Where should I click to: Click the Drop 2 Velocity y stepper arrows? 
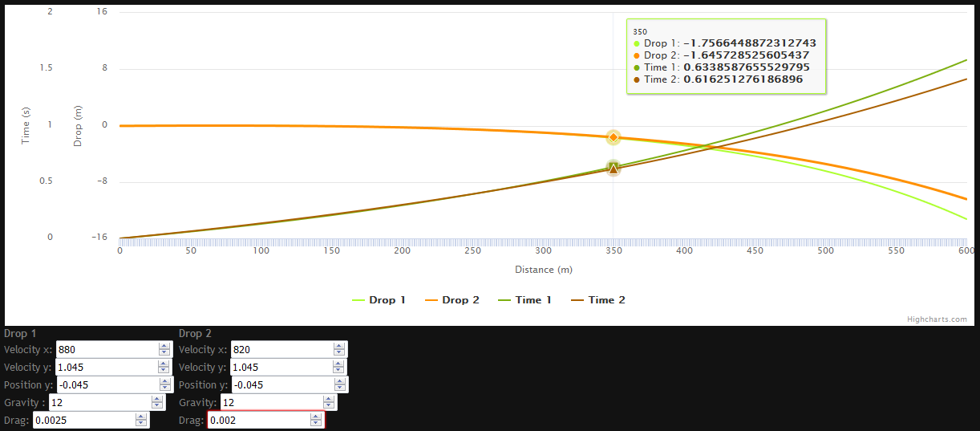click(339, 368)
